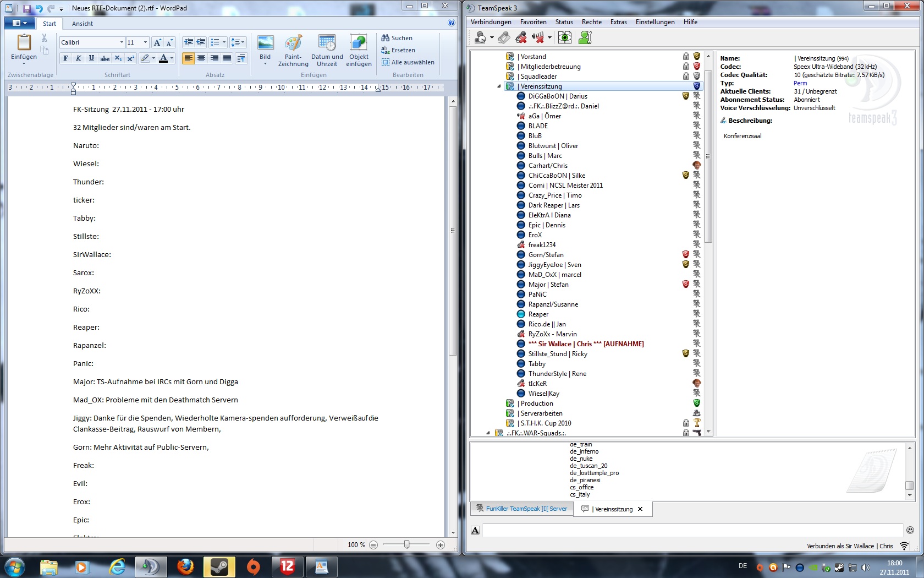The height and width of the screenshot is (578, 924).
Task: Open bullet list style dropdown
Action: [x=224, y=42]
